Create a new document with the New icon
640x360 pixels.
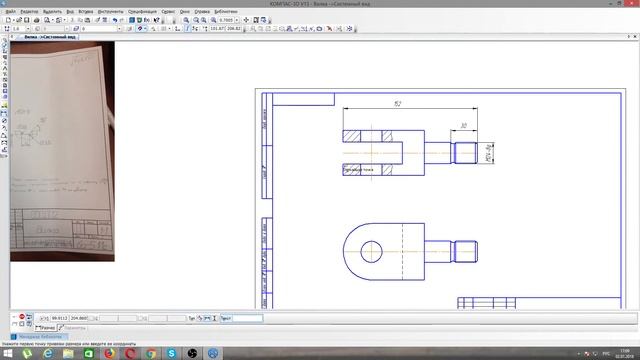(8, 20)
